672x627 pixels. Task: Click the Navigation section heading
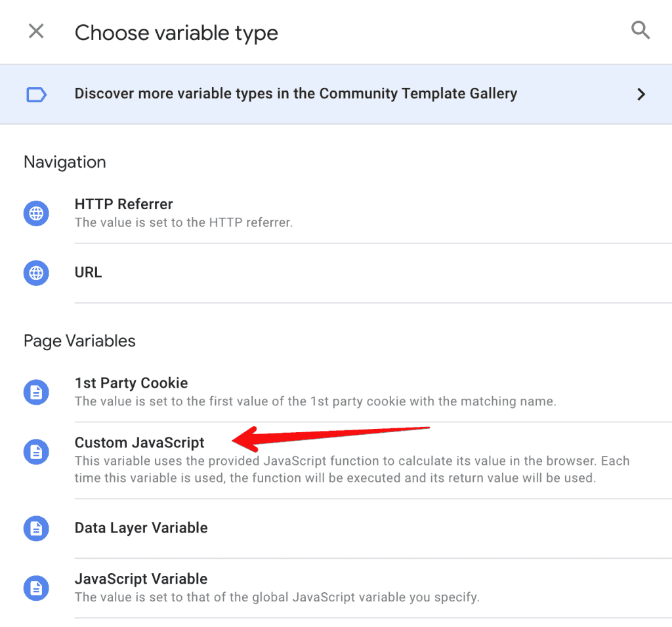(x=64, y=162)
